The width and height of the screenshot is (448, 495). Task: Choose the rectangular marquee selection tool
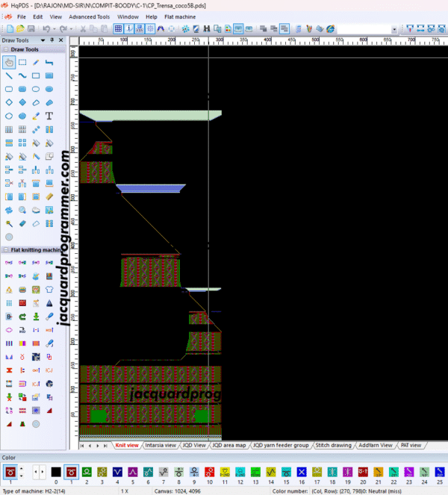click(22, 62)
